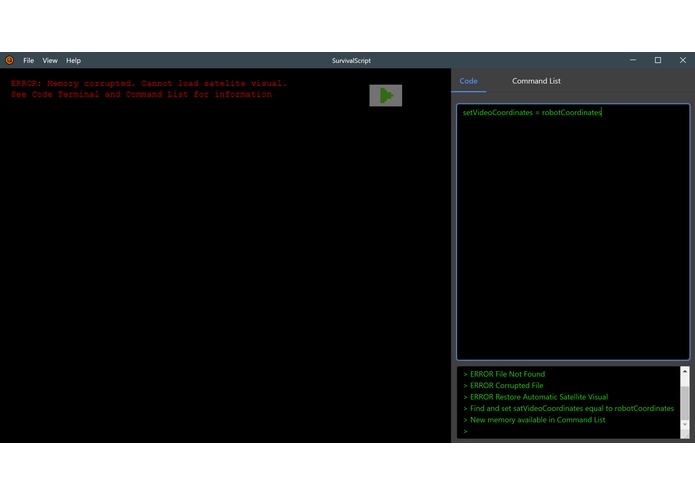Maximize the SurvivalScript window

[x=658, y=60]
